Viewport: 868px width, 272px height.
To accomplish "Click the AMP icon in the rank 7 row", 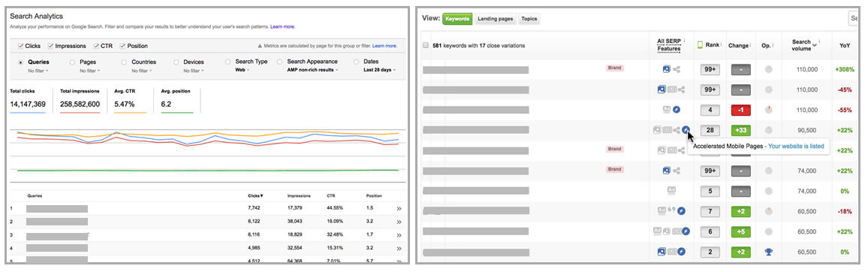I will coord(682,210).
